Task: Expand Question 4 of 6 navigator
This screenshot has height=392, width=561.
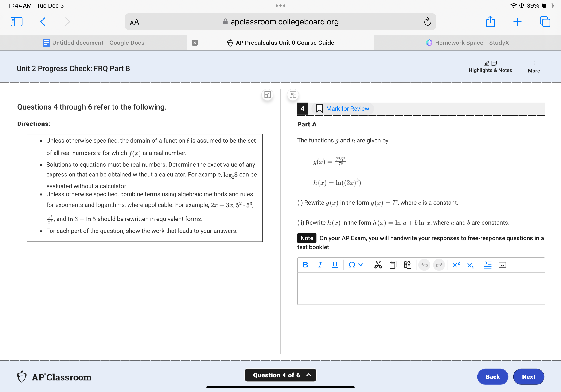Action: tap(280, 375)
